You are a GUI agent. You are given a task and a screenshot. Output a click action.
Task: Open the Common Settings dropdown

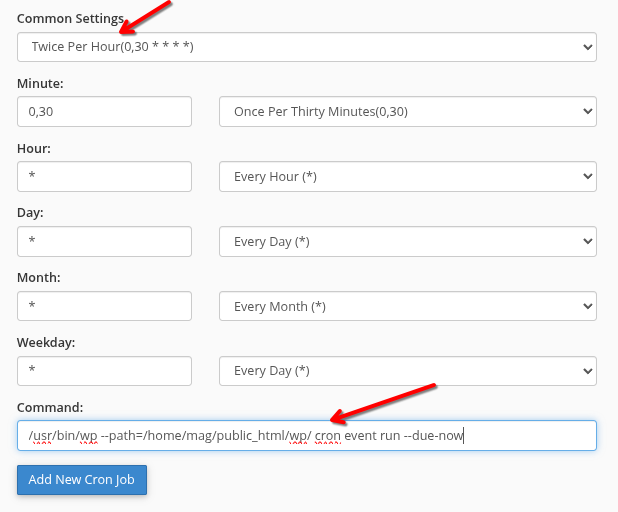point(307,47)
